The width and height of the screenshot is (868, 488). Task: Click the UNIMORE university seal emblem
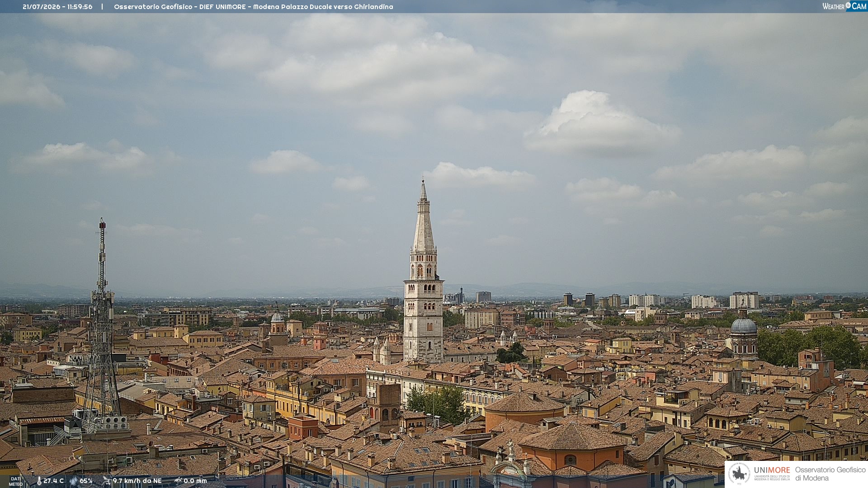[740, 474]
